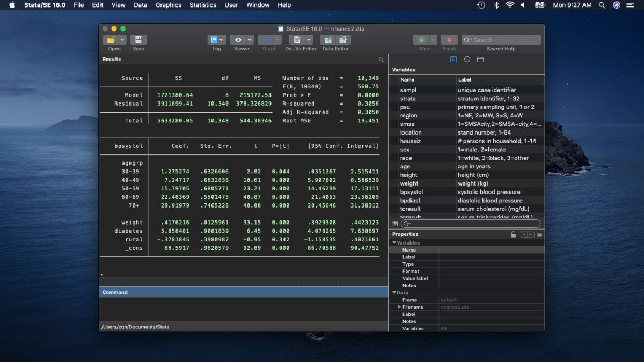
Task: Open Spotlight search in menu bar
Action: coord(602,5)
